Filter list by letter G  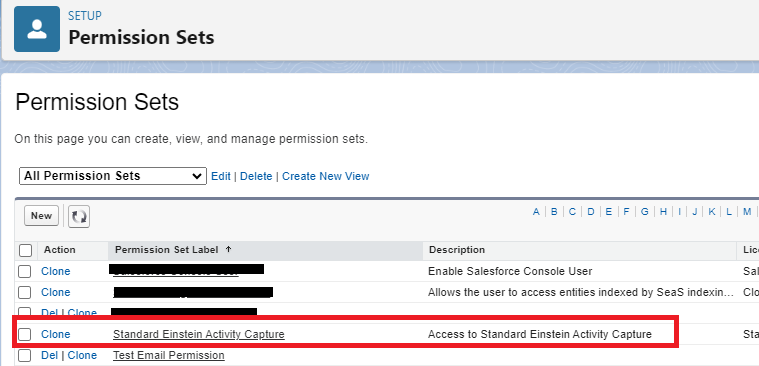(645, 212)
